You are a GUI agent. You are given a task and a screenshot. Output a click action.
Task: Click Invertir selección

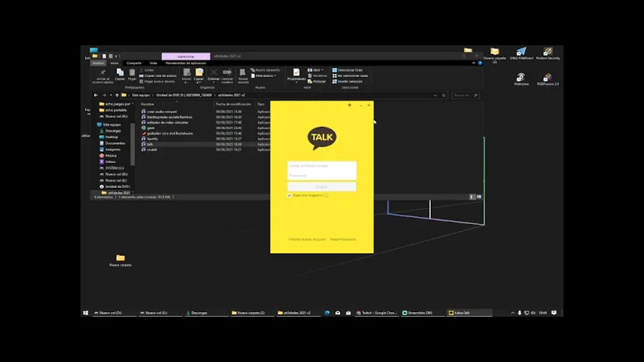pos(347,81)
